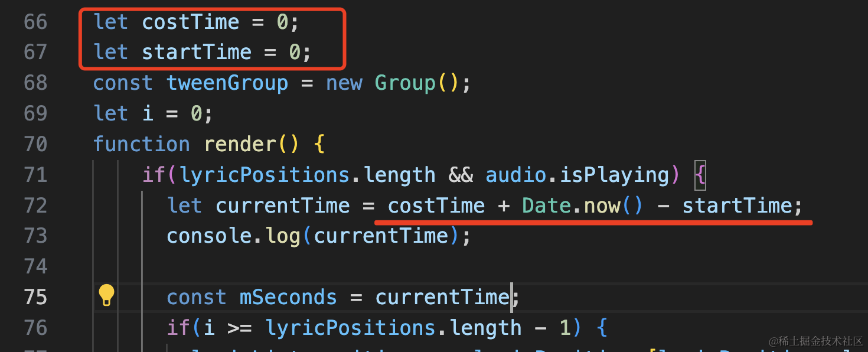This screenshot has width=868, height=352.
Task: Click costTime in the line 66 declaration
Action: (x=191, y=22)
